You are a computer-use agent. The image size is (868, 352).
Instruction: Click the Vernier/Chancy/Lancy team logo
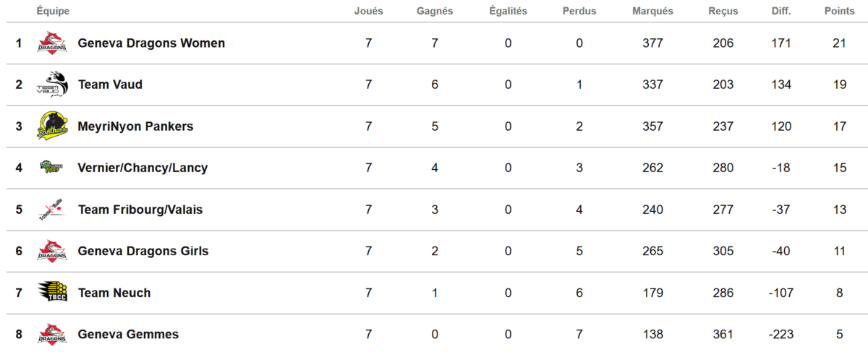52,168
